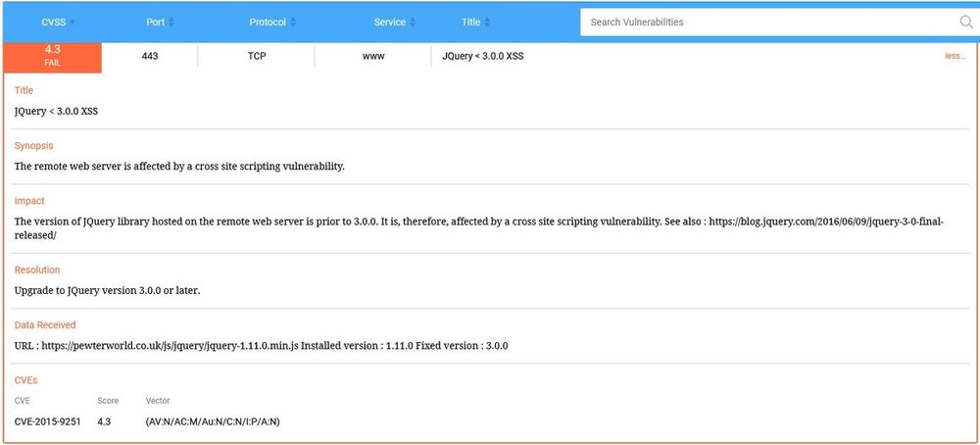The image size is (980, 445).
Task: Click the 443 port cell
Action: coord(149,57)
